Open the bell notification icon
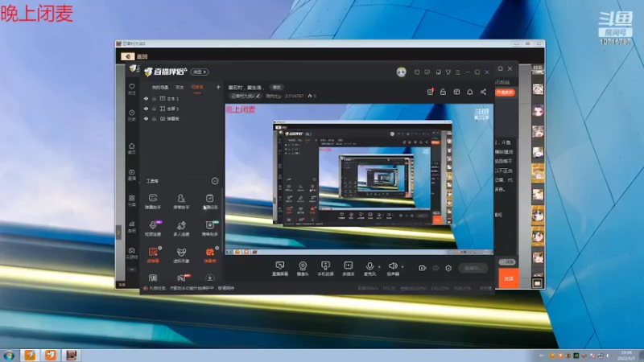This screenshot has width=644, height=362. point(470,92)
